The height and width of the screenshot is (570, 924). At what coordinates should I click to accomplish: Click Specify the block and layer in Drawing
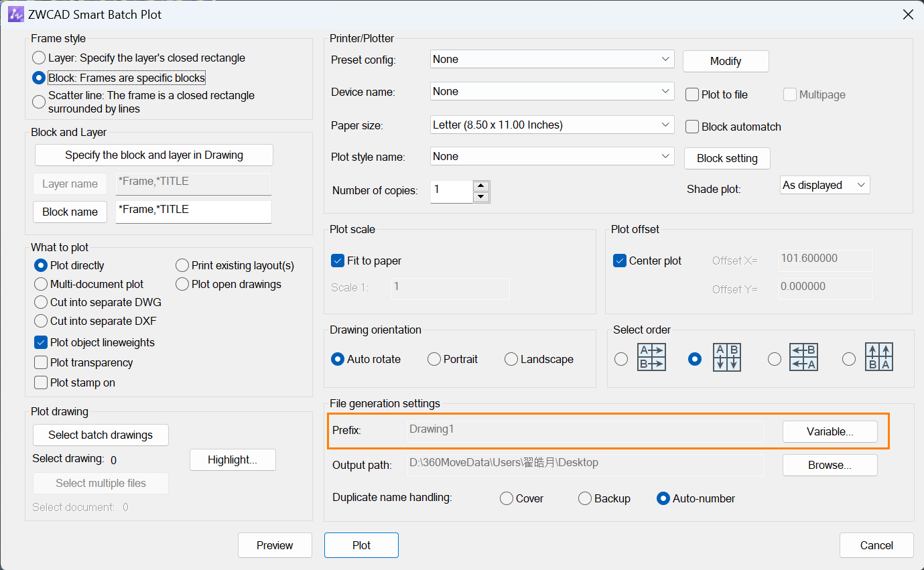point(154,155)
